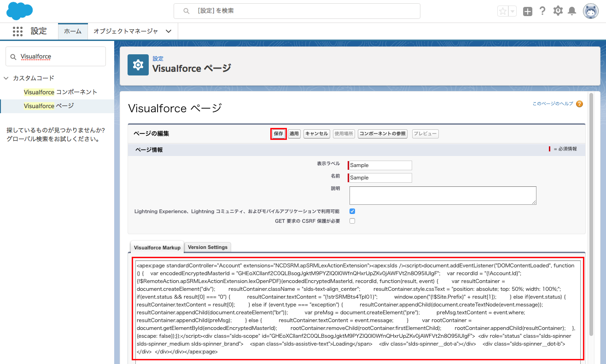Click the 設定 breadcrumb link
Viewport: 606px width, 364px height.
click(158, 59)
